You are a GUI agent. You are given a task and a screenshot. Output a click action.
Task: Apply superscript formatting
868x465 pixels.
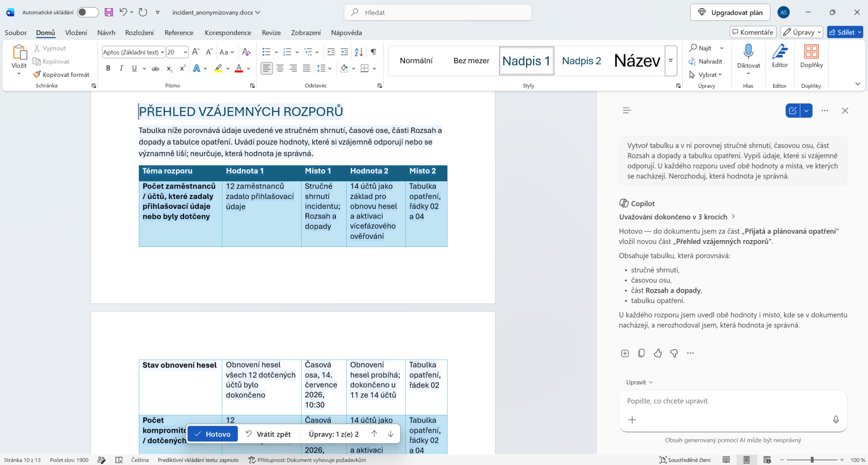click(x=183, y=68)
